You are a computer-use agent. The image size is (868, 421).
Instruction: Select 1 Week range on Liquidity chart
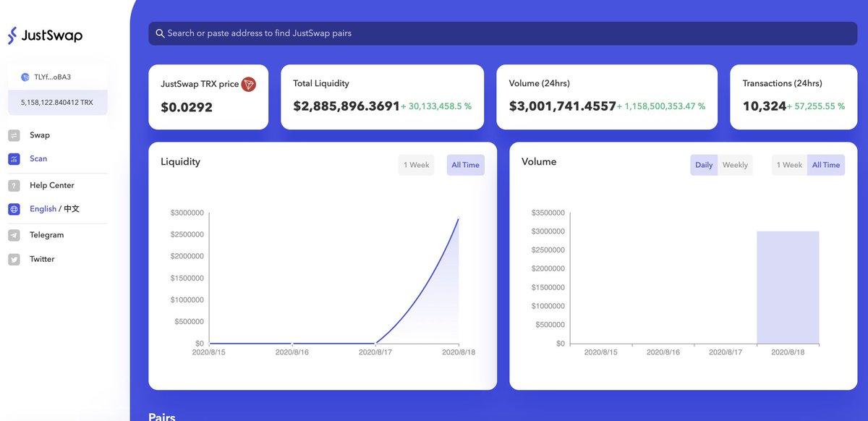[417, 165]
